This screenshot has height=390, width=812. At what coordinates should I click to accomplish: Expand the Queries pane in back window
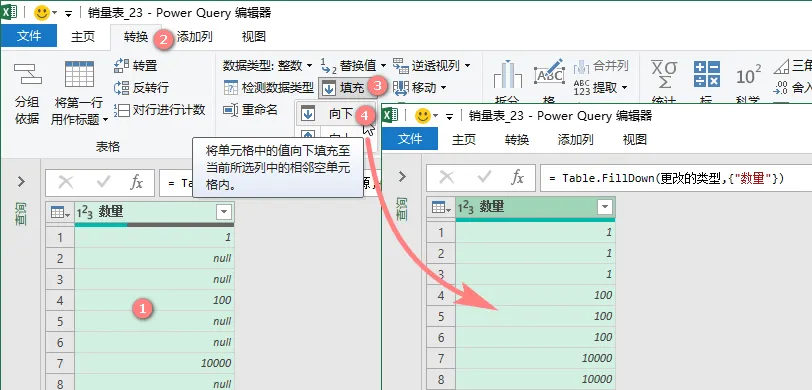point(21,181)
